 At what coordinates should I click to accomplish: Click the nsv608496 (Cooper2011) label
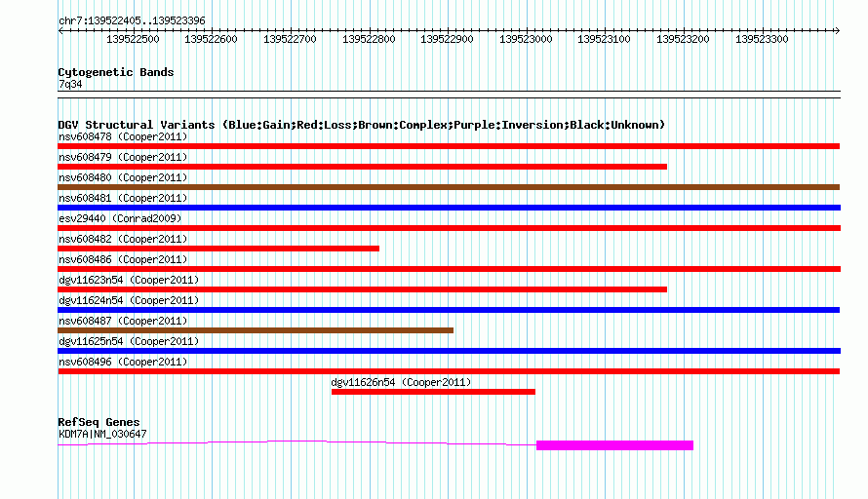point(123,362)
